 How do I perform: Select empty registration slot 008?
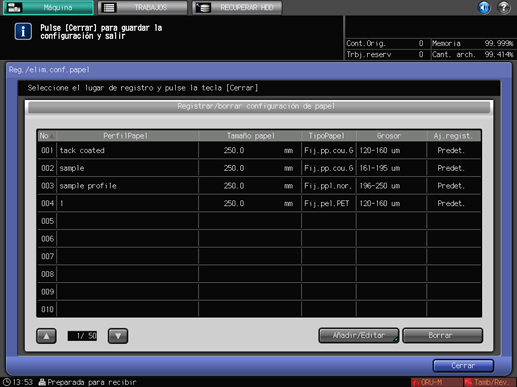tap(259, 274)
